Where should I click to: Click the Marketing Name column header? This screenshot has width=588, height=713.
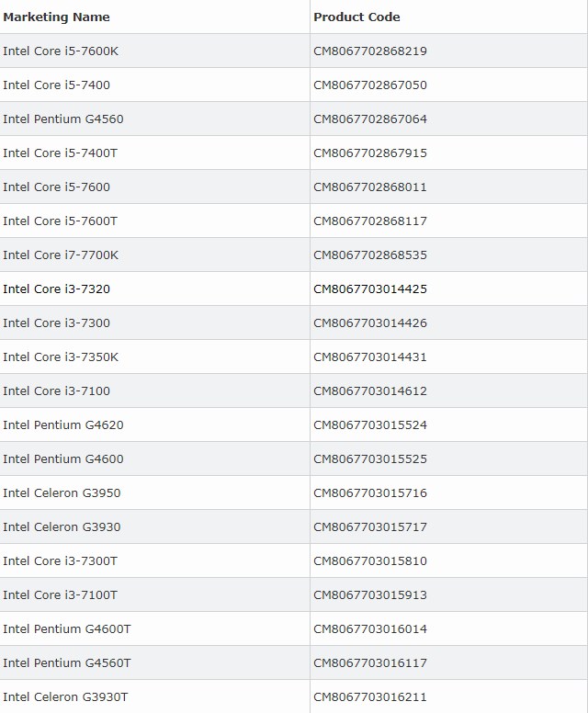click(x=56, y=17)
